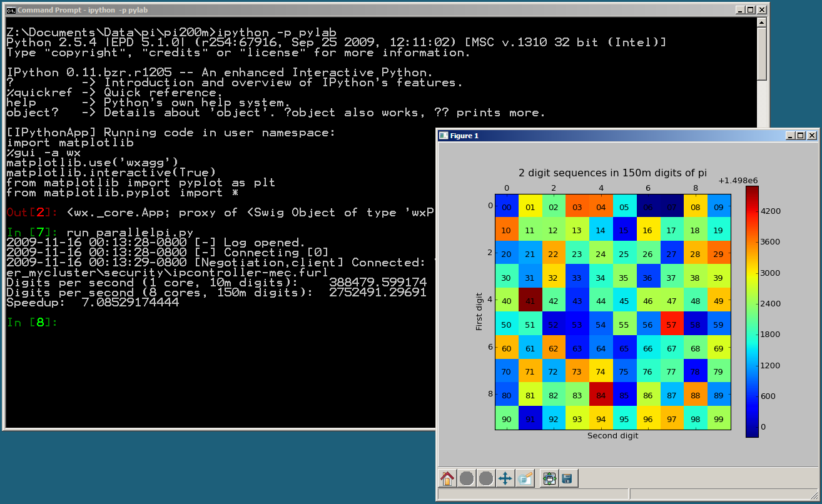
Task: Open the Figure 1 window system menu icon
Action: pyautogui.click(x=444, y=136)
